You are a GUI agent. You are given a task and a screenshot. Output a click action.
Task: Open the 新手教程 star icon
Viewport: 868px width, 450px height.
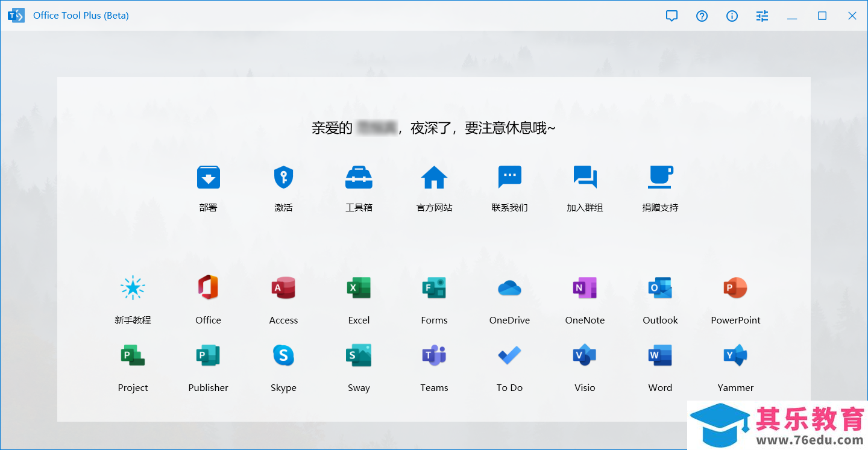(133, 288)
